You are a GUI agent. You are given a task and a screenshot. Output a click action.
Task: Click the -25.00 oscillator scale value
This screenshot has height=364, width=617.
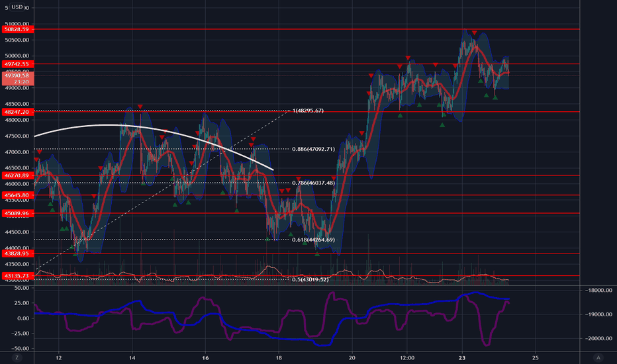[20, 334]
